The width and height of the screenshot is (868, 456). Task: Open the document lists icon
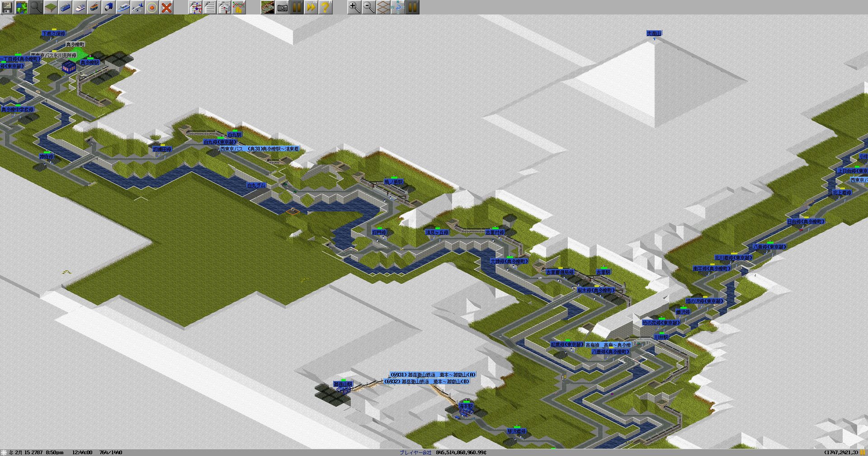(210, 7)
